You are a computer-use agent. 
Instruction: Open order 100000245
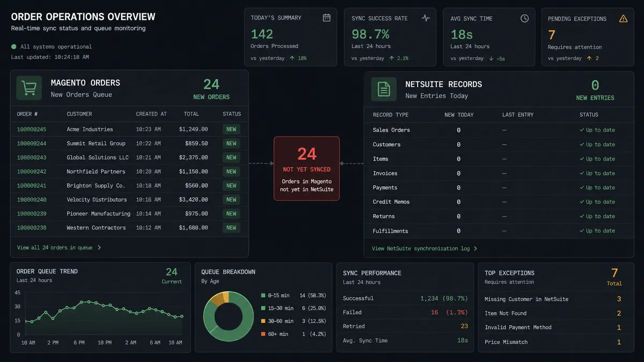pos(32,129)
